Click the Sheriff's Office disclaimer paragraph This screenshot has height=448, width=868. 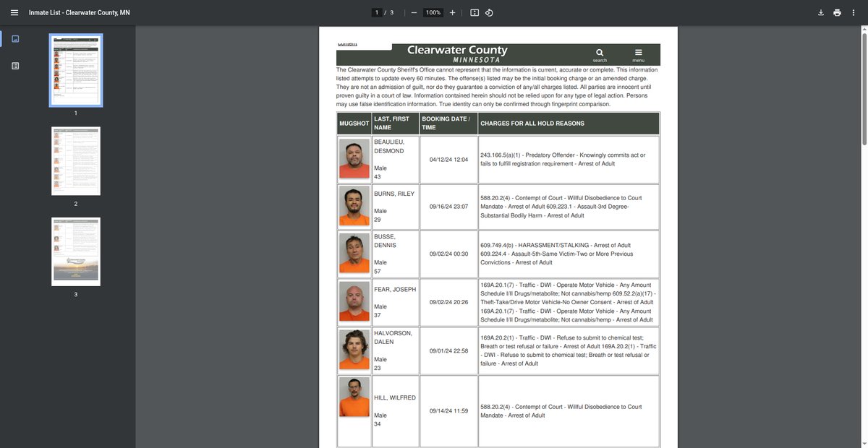(x=498, y=87)
